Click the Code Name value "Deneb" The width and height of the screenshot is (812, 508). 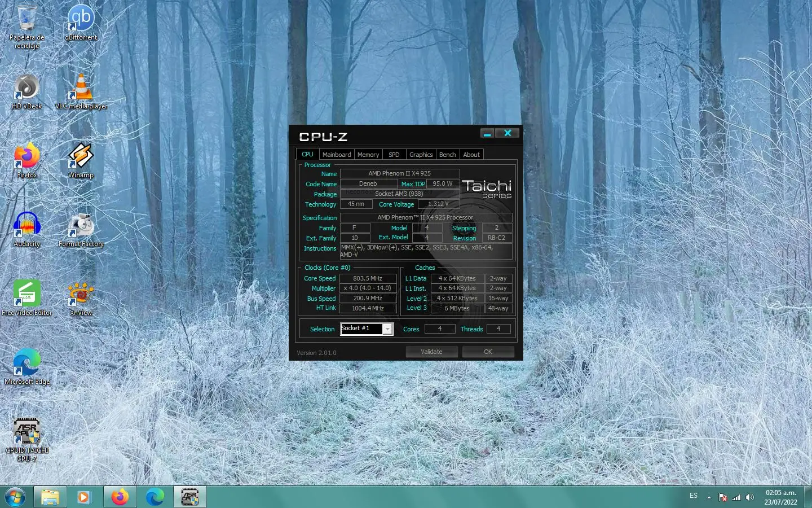pyautogui.click(x=368, y=183)
